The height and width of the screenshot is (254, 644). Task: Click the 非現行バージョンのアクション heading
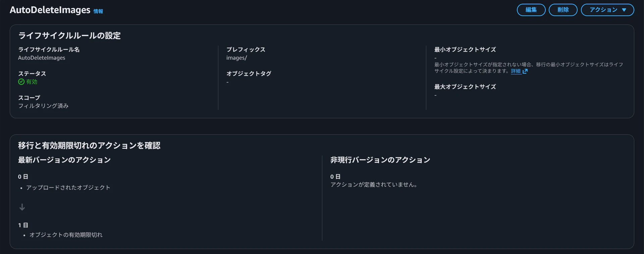click(380, 160)
